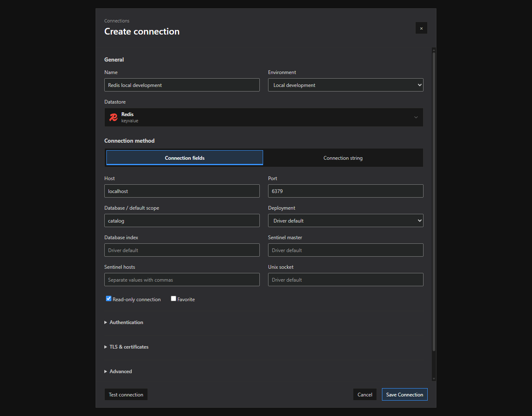Image resolution: width=532 pixels, height=416 pixels.
Task: Click the Unix socket field
Action: tap(346, 280)
